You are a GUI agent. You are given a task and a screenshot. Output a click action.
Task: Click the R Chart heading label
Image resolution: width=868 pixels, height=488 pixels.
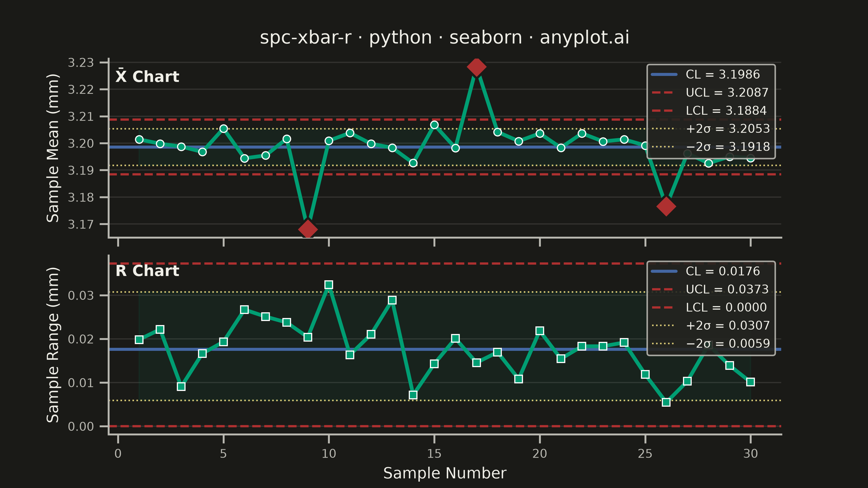tap(147, 271)
